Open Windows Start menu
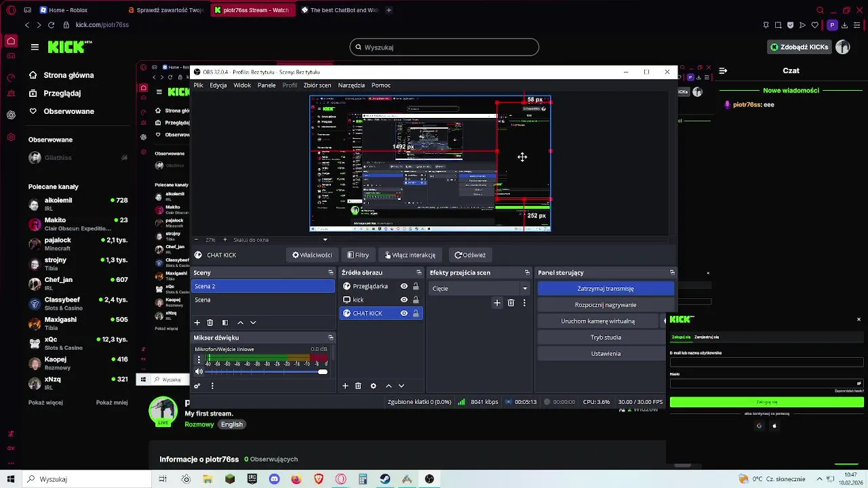868x488 pixels. click(x=11, y=479)
